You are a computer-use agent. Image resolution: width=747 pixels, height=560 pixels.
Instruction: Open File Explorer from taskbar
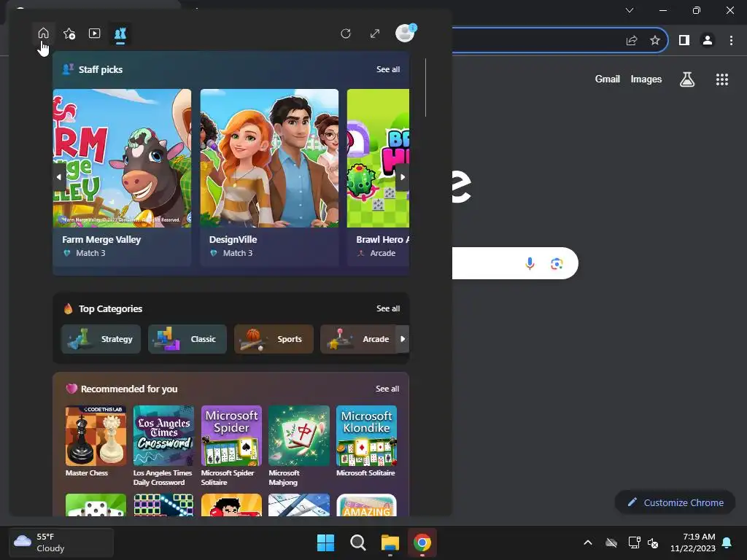click(x=390, y=542)
